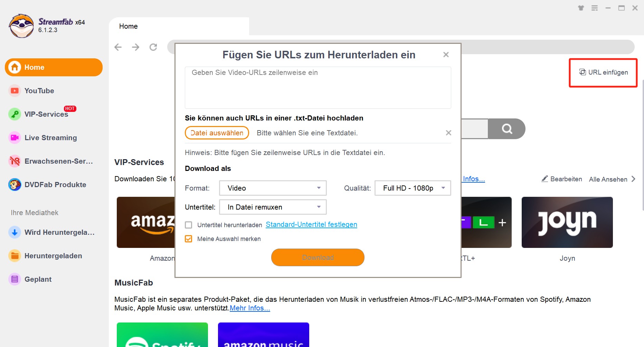644x347 pixels.
Task: Click into the video URL text area
Action: [318, 88]
